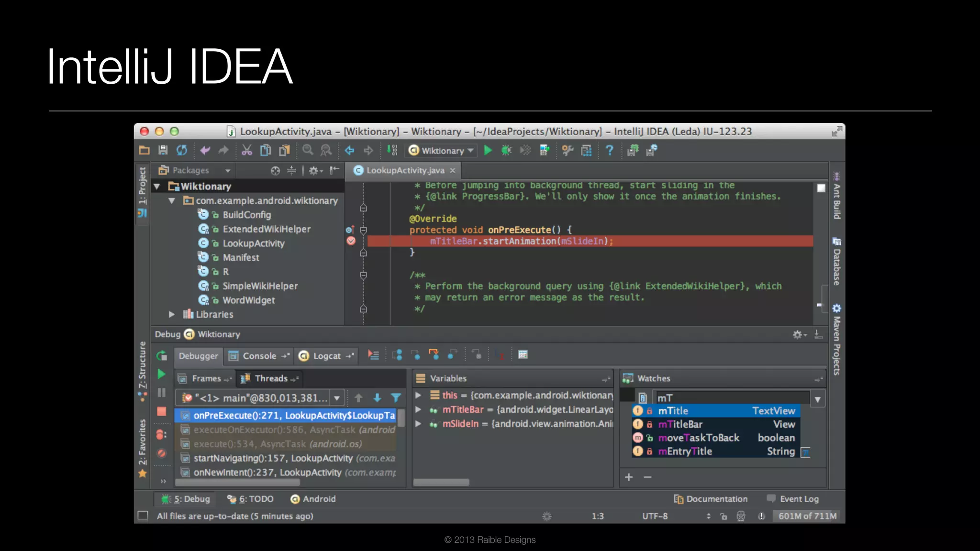
Task: Open the Console tab
Action: coord(259,356)
